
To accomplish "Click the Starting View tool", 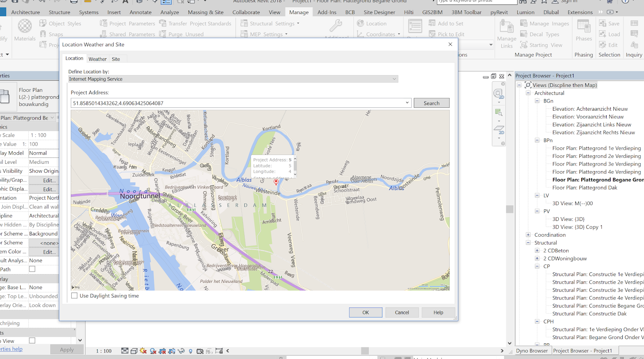I will click(541, 45).
